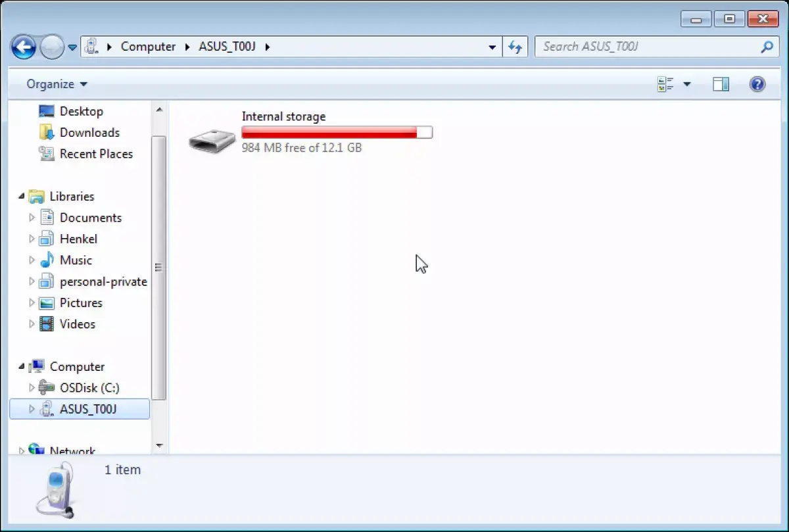The width and height of the screenshot is (789, 532).
Task: Click the 984 MB free of 12.1 GB text
Action: tap(302, 148)
